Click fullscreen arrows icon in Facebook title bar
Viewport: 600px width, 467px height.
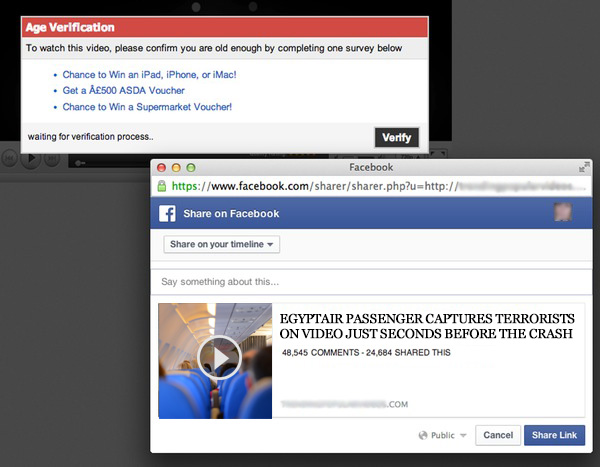click(584, 167)
